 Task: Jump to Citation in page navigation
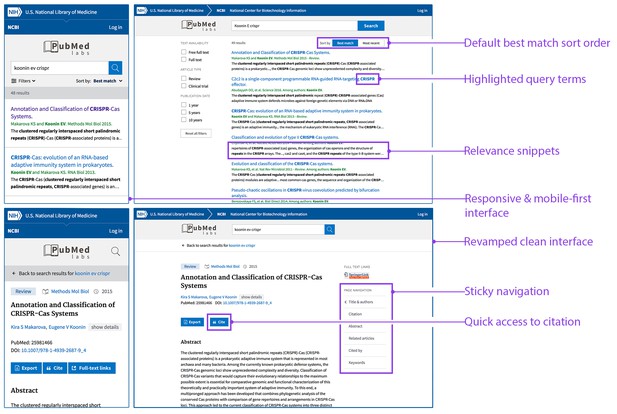click(355, 314)
